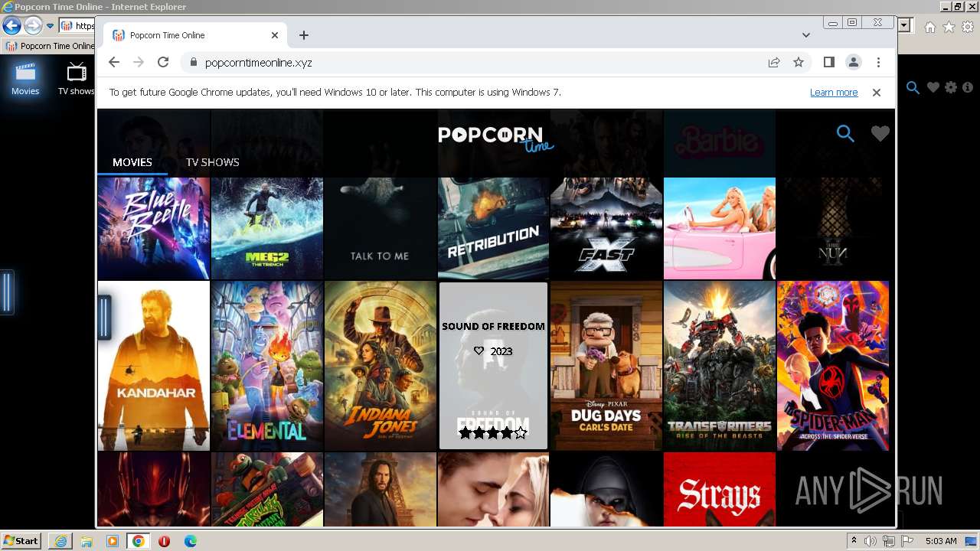This screenshot has height=551, width=980.
Task: Open the Action Center flag icon
Action: [x=907, y=541]
